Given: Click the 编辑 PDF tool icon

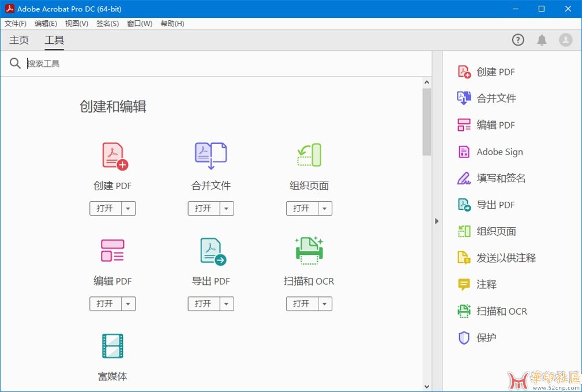Looking at the screenshot, I should pos(112,251).
